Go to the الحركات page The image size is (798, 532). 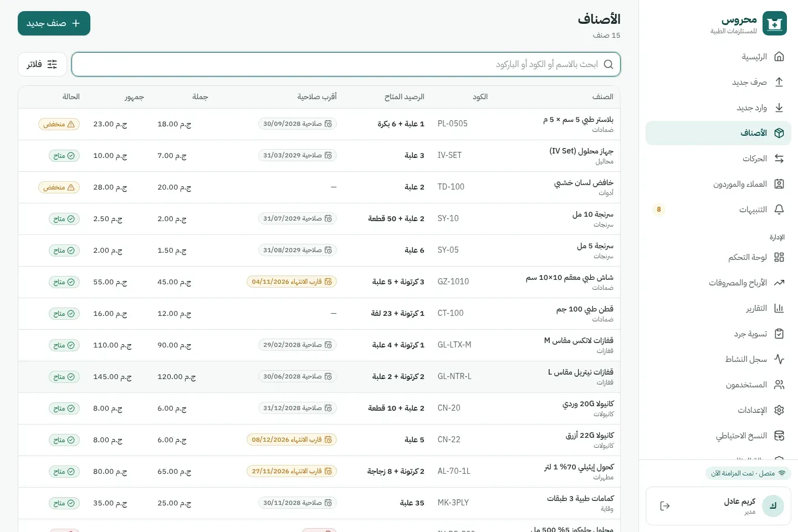click(718, 158)
